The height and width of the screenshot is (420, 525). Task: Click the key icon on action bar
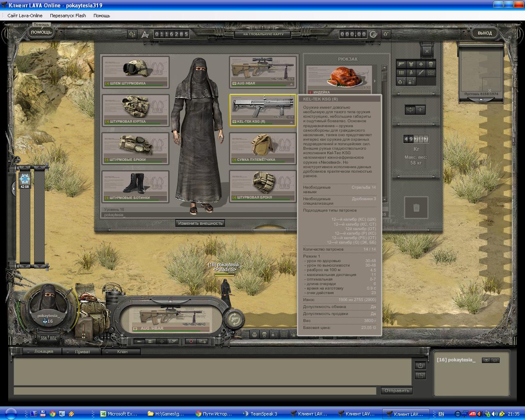(202, 341)
